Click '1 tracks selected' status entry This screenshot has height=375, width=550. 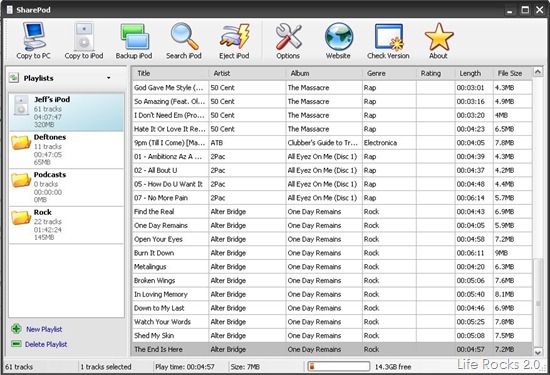point(106,367)
